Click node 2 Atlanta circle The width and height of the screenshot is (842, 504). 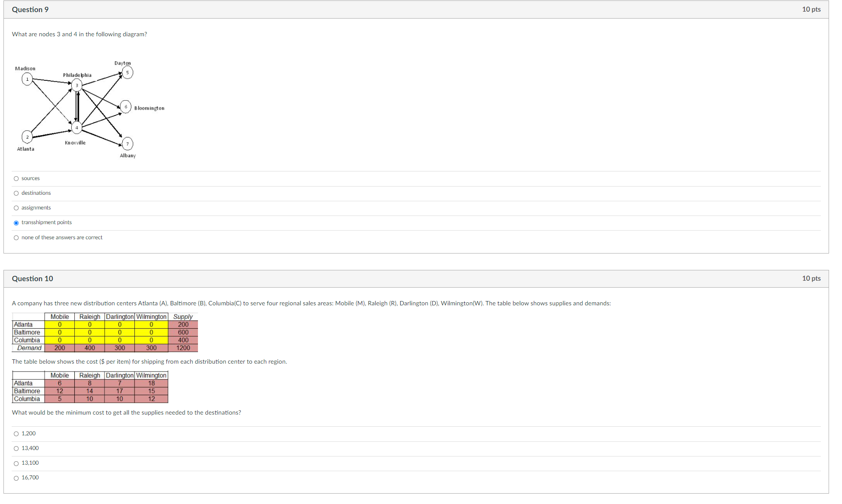coord(27,137)
